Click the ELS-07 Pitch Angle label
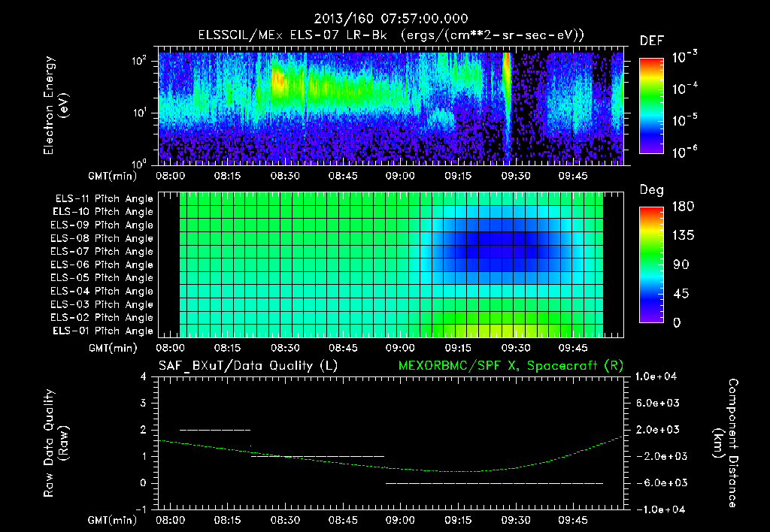The height and width of the screenshot is (532, 770). coord(102,251)
